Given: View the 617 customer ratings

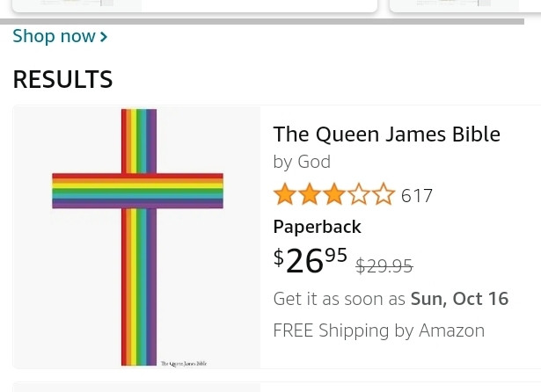Looking at the screenshot, I should [417, 195].
